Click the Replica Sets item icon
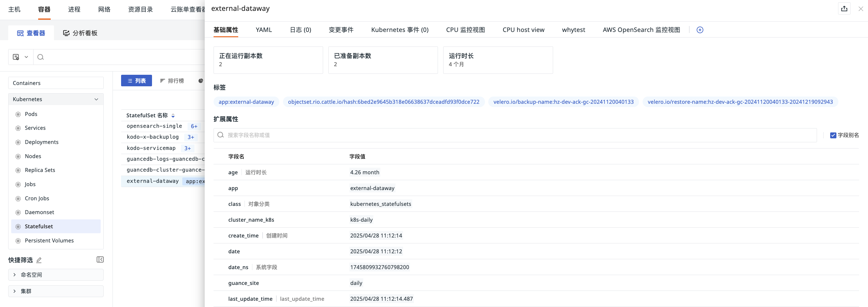The height and width of the screenshot is (307, 868). tap(18, 170)
